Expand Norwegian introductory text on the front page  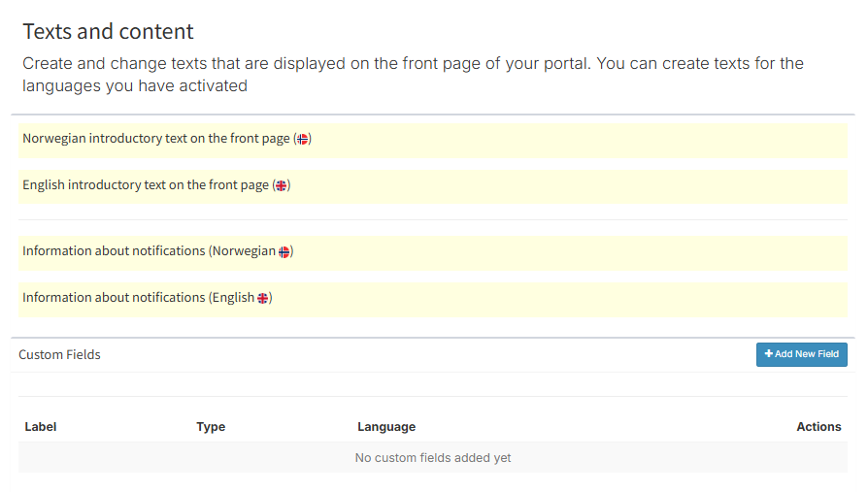point(155,139)
